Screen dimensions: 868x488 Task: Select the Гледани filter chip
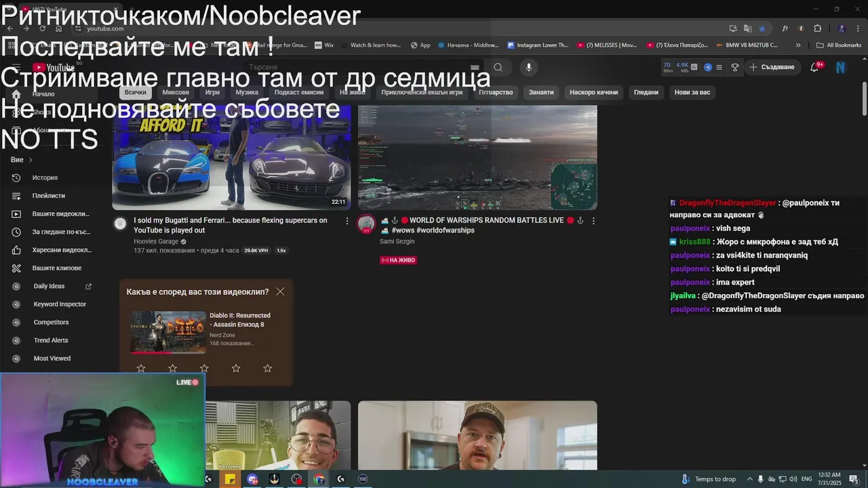tap(646, 92)
